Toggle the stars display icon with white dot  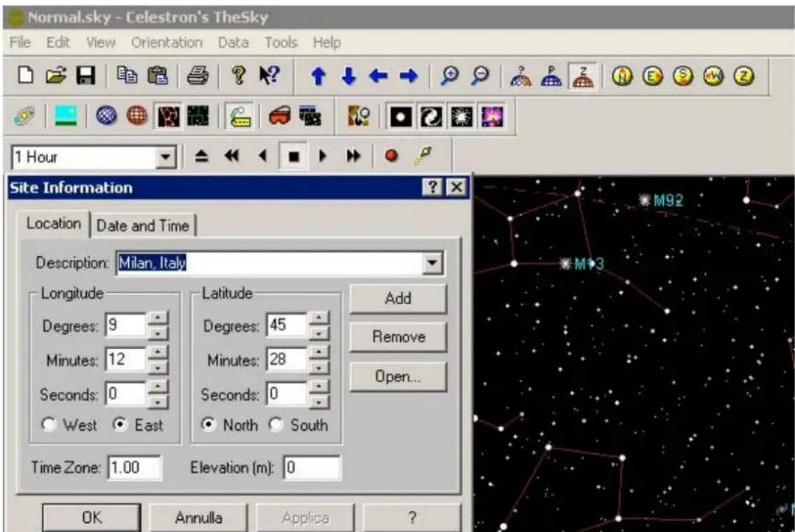[400, 116]
